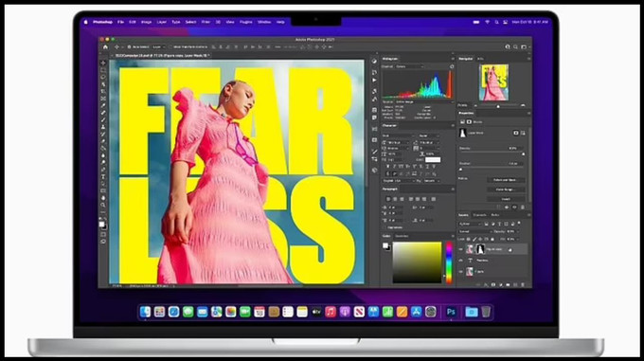Hide the Figure copy layer
This screenshot has width=644, height=361.
tap(461, 249)
